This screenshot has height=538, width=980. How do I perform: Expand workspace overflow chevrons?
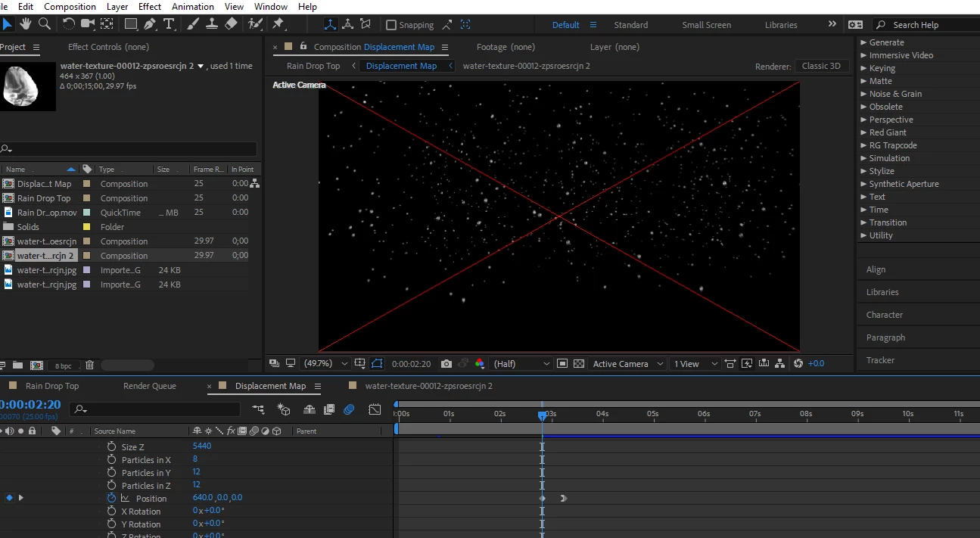[832, 24]
